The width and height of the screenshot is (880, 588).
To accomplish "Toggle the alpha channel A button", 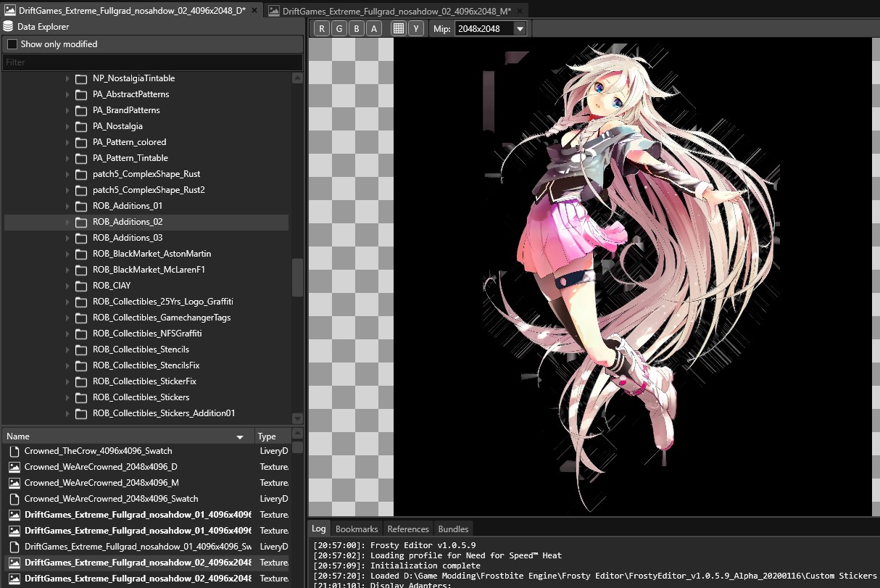I will point(374,29).
